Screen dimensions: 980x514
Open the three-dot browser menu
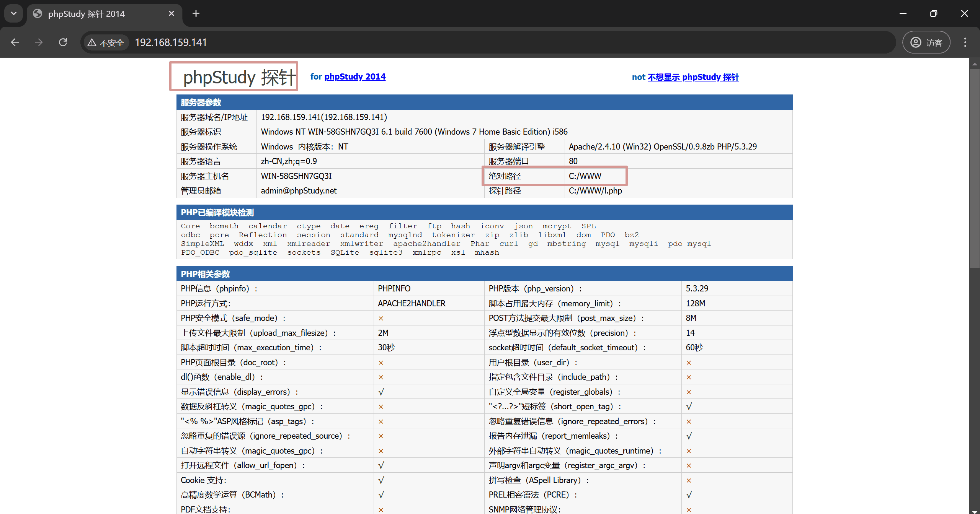click(x=965, y=42)
